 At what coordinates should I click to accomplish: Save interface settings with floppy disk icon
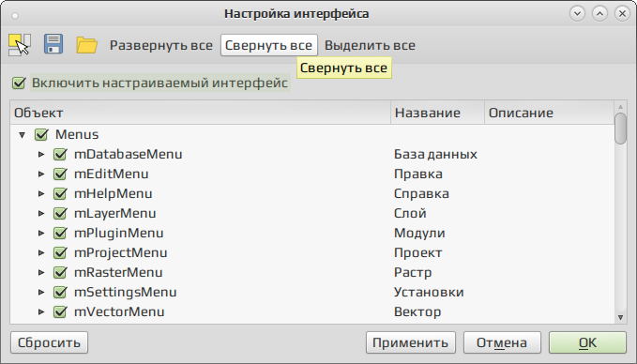click(x=53, y=44)
